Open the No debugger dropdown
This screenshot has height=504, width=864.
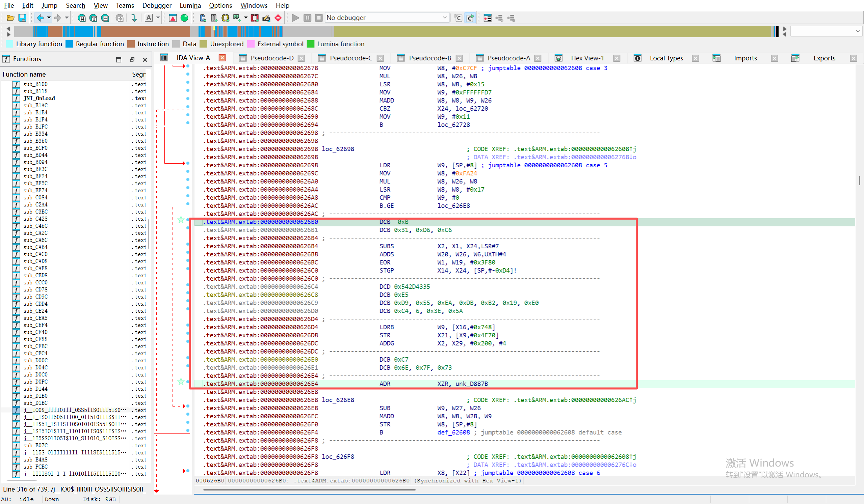click(x=444, y=18)
